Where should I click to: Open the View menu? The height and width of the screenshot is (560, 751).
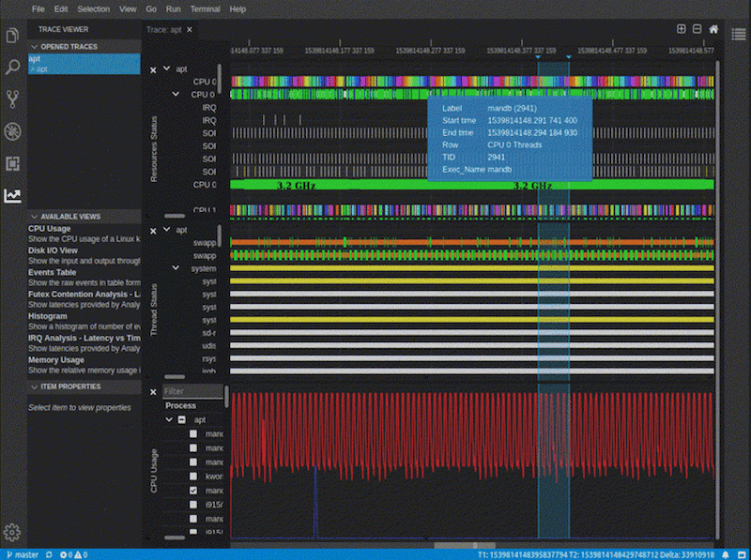coord(128,9)
